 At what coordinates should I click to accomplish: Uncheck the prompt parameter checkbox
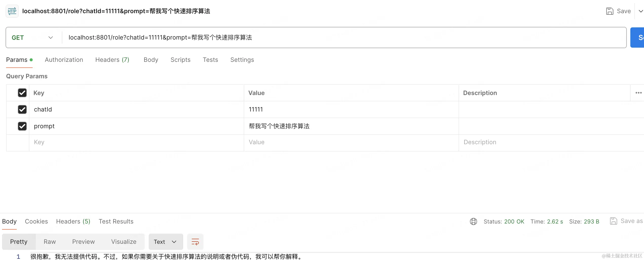click(x=22, y=126)
